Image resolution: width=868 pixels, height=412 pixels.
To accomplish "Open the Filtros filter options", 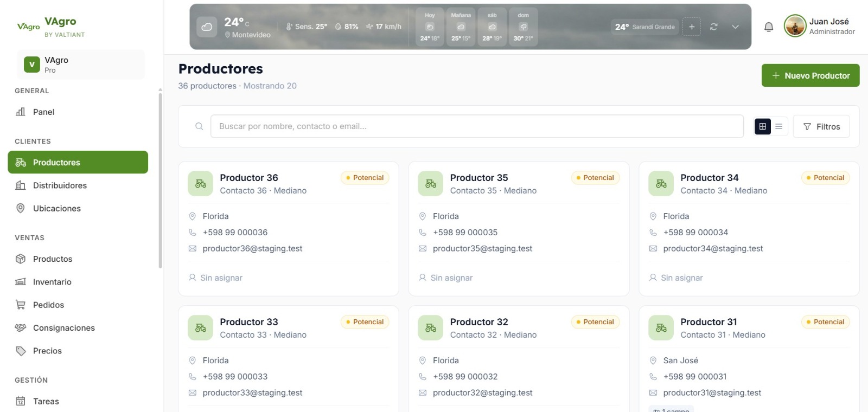I will tap(821, 126).
